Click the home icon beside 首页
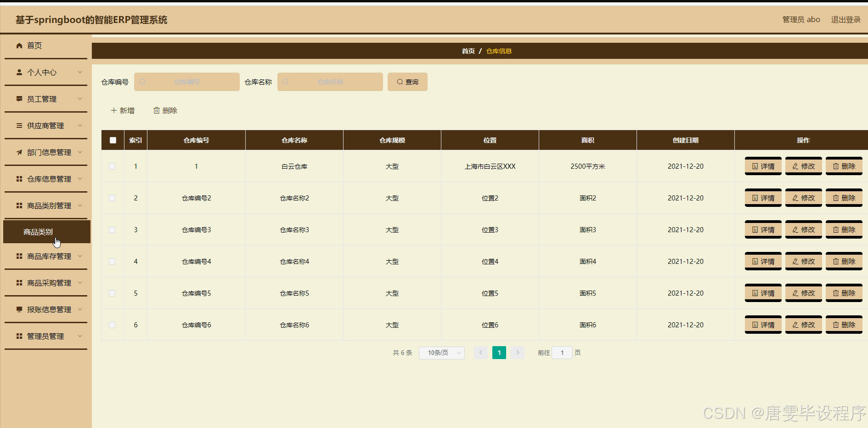 click(19, 46)
